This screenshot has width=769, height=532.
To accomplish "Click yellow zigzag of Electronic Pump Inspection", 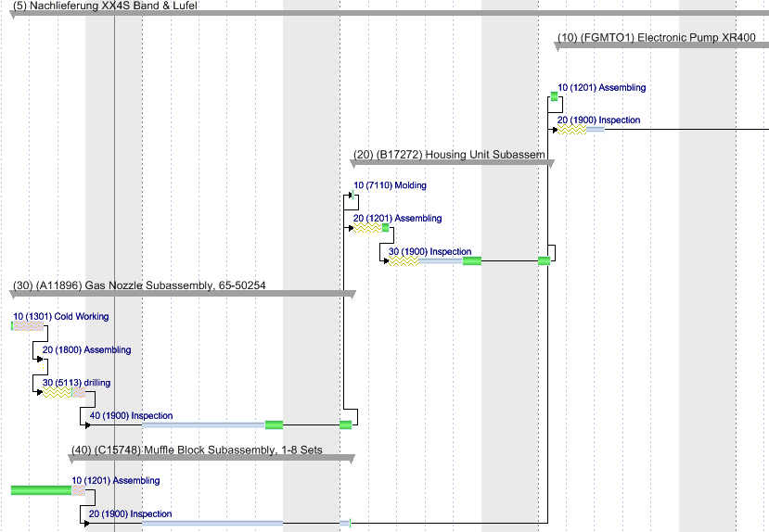I will (x=571, y=130).
